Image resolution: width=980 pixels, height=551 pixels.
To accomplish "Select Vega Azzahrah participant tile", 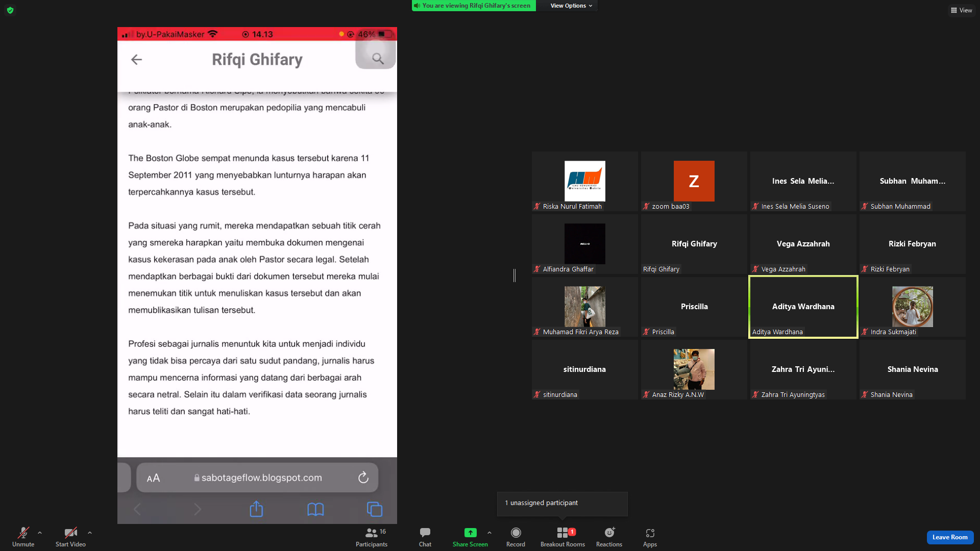I will pyautogui.click(x=803, y=244).
